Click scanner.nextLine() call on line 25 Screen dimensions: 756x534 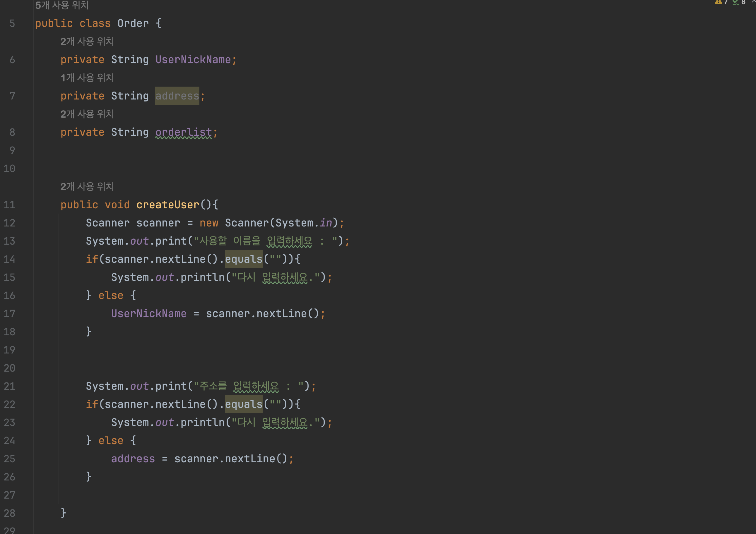click(231, 459)
